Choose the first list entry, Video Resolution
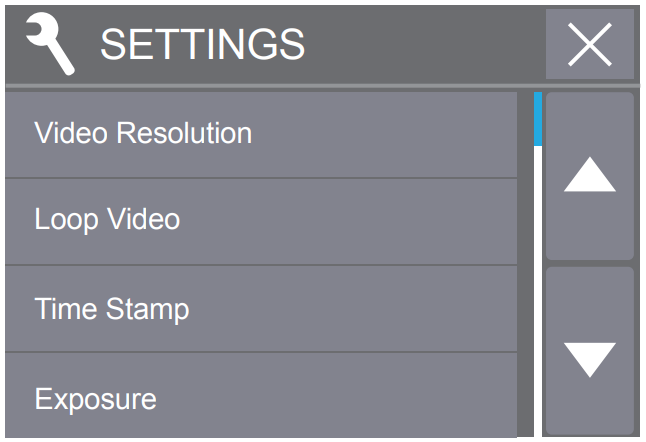This screenshot has height=442, width=646. [x=261, y=134]
